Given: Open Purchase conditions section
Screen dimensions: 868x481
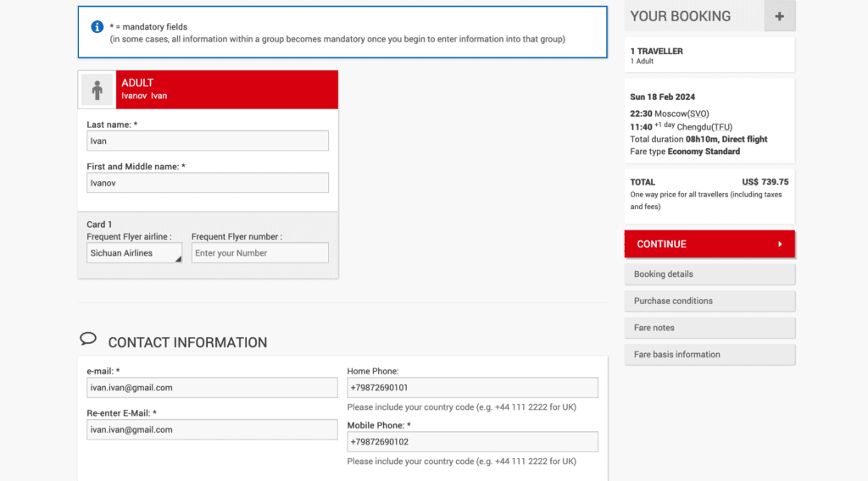Looking at the screenshot, I should 709,301.
